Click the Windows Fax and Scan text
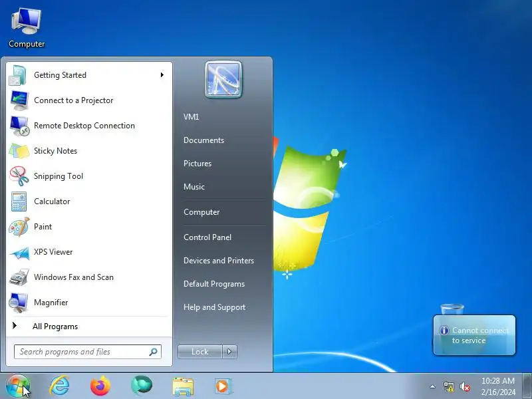This screenshot has height=399, width=532. [74, 277]
